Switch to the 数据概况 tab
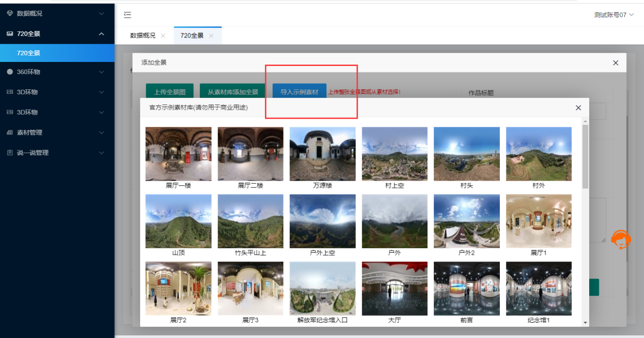The width and height of the screenshot is (644, 338). (143, 36)
